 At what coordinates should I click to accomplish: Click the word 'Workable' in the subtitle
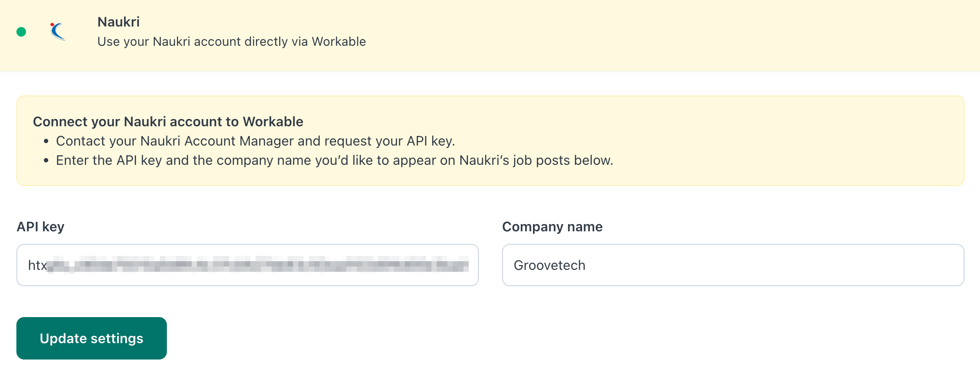click(x=339, y=41)
